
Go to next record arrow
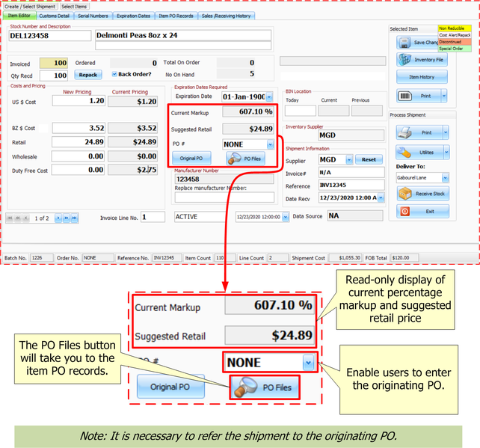point(58,218)
